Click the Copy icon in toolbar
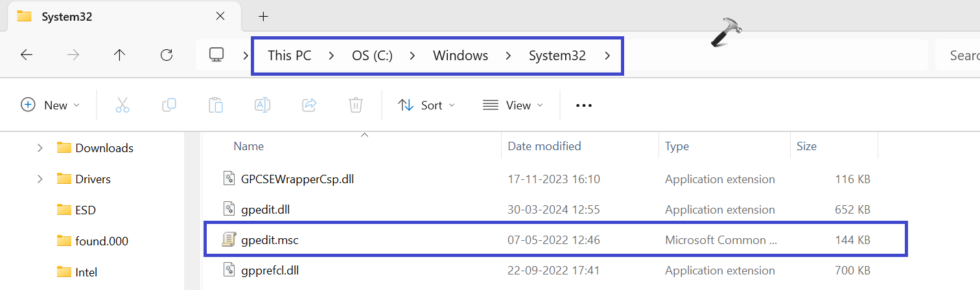 tap(169, 105)
